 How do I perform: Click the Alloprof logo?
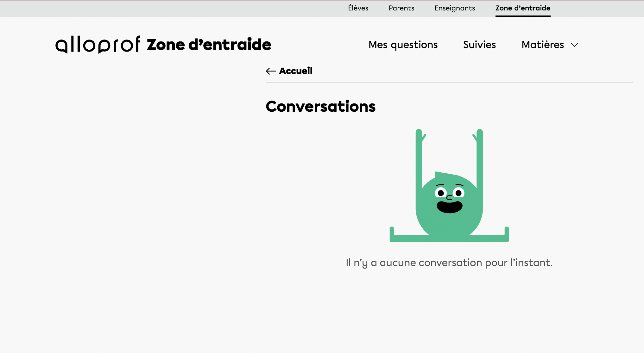98,45
